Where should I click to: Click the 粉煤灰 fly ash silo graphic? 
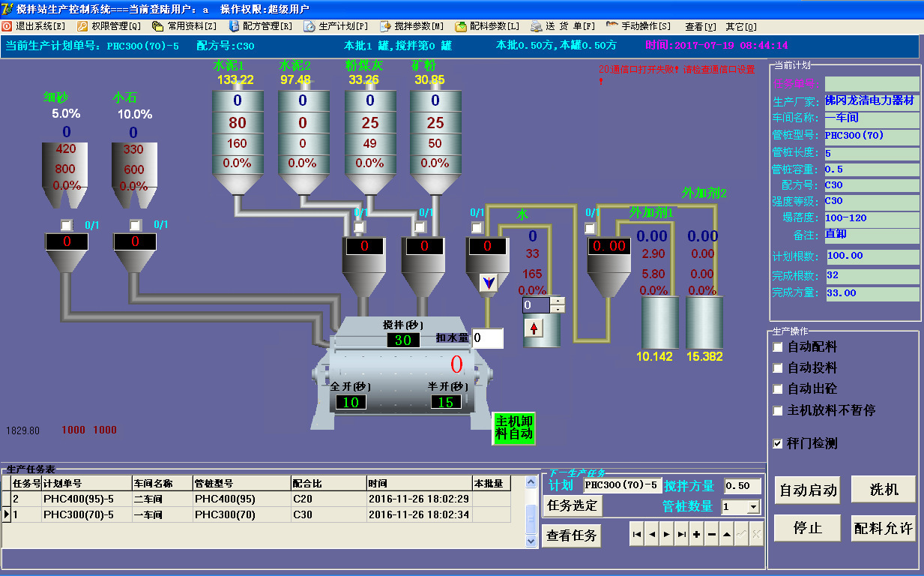[x=369, y=141]
